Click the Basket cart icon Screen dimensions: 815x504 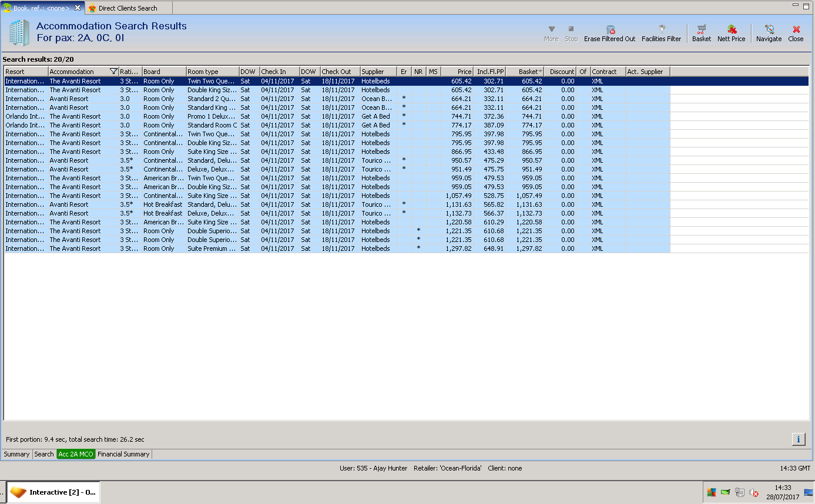click(701, 30)
